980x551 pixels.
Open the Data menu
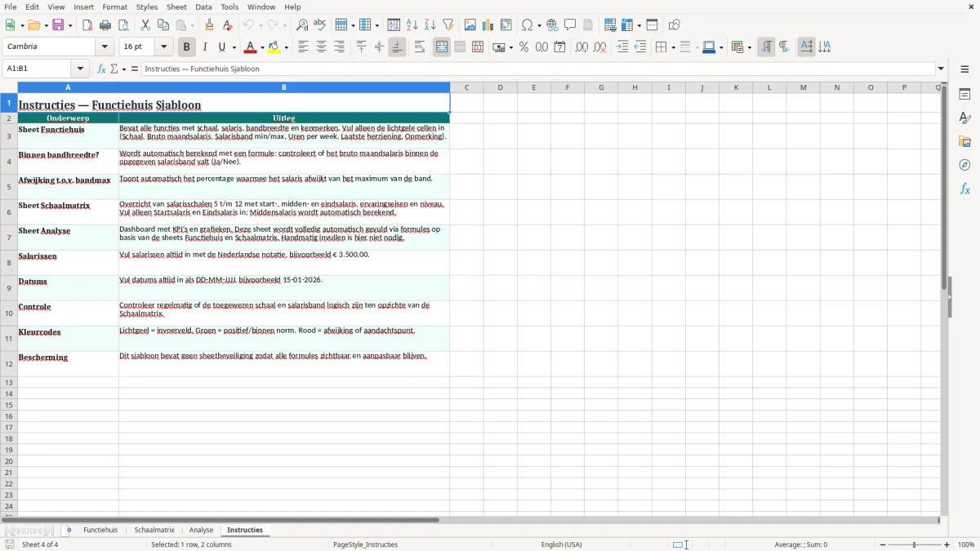[203, 7]
